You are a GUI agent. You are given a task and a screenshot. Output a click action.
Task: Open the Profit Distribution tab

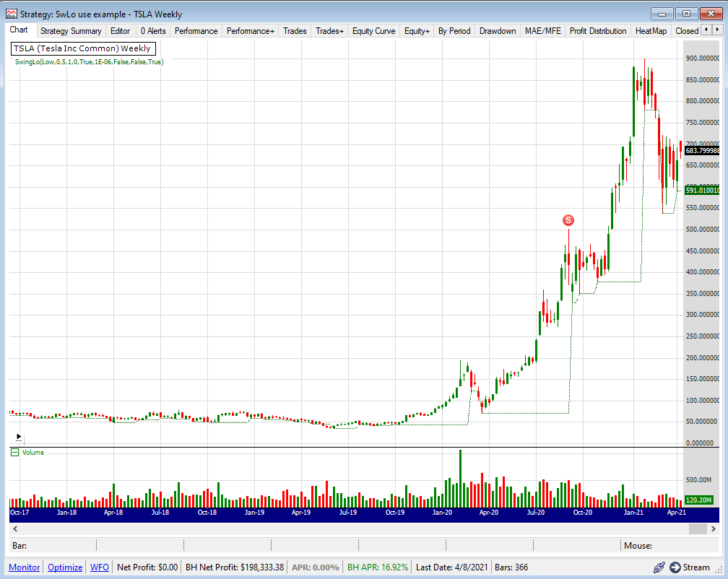[598, 31]
